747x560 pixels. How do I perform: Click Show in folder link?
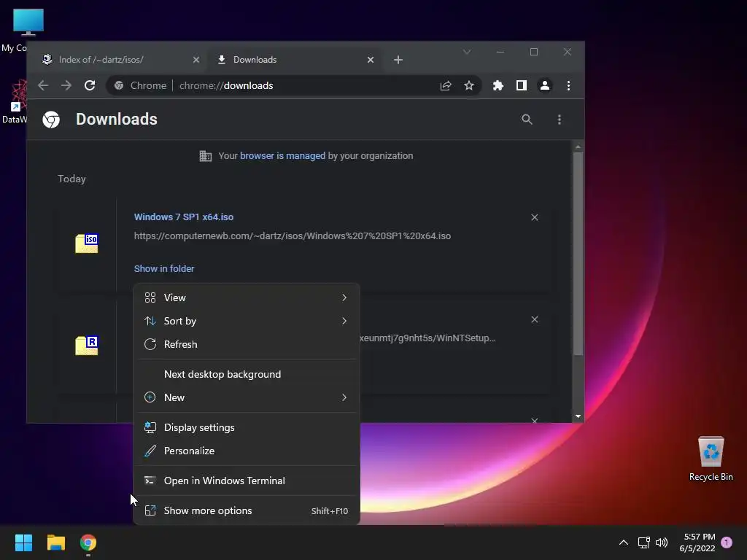click(x=164, y=269)
